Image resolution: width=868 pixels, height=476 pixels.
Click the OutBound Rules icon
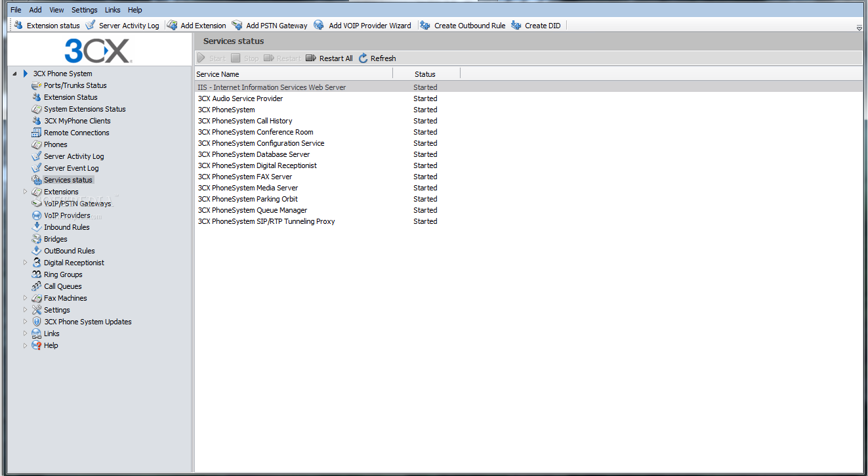click(x=37, y=251)
